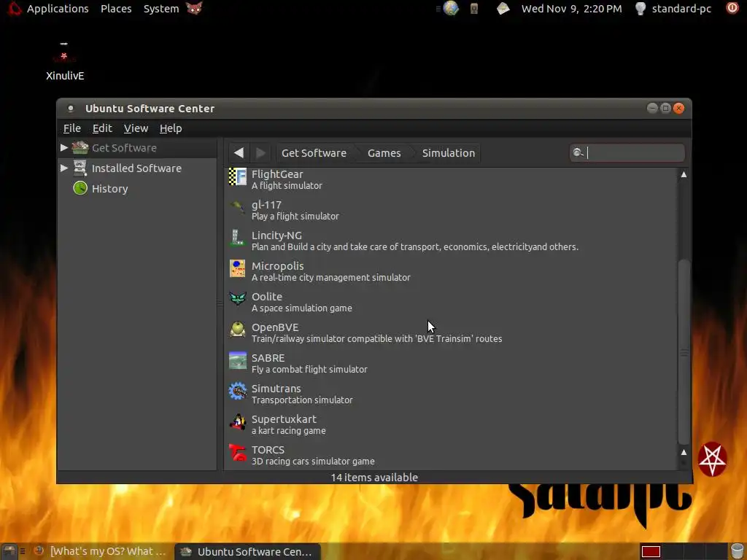Click the FlightGear app icon
Viewport: 747px width, 560px height.
tap(237, 176)
